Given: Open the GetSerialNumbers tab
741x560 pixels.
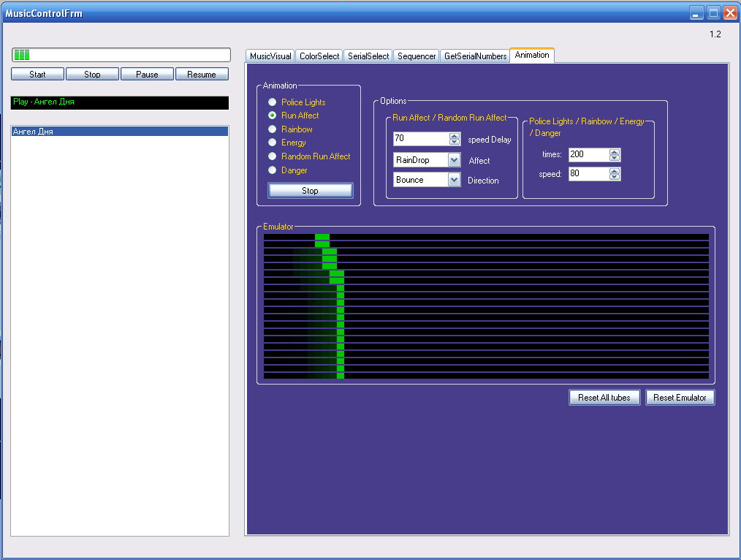Looking at the screenshot, I should click(475, 56).
